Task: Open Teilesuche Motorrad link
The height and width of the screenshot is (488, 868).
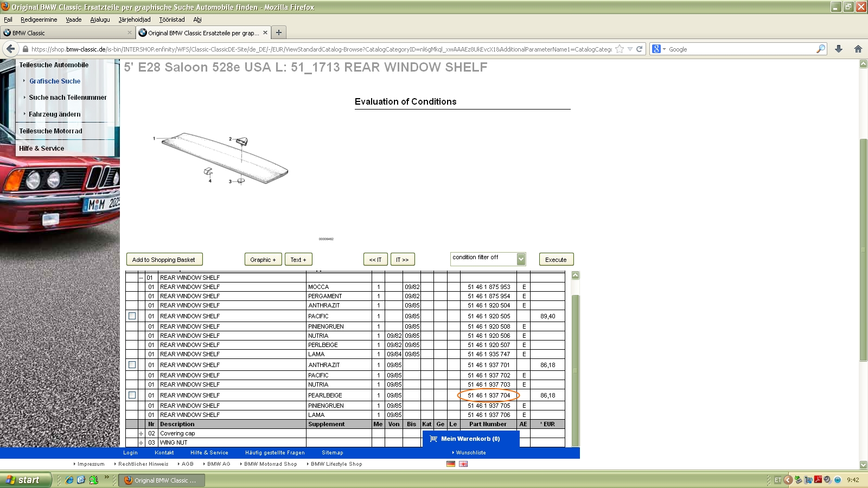Action: pyautogui.click(x=51, y=131)
